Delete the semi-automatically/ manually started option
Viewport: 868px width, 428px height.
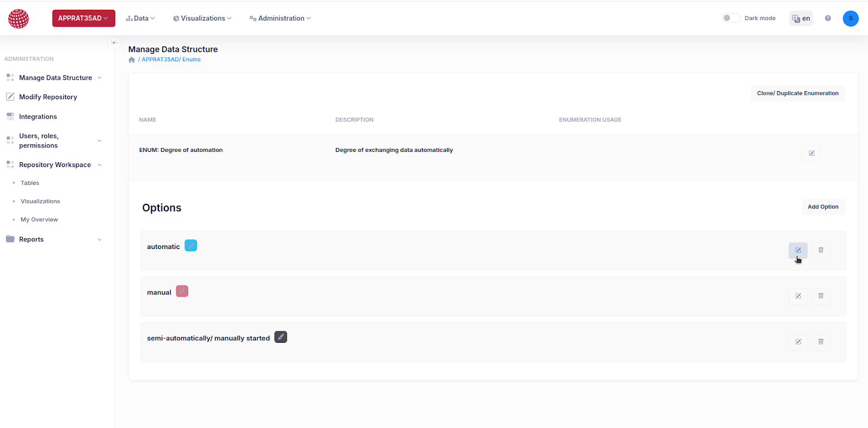pyautogui.click(x=821, y=342)
